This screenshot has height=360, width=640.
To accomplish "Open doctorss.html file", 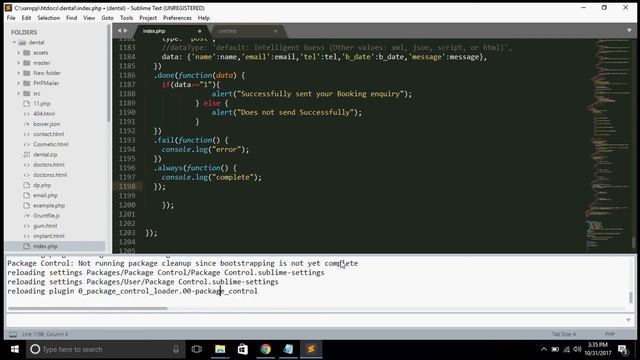I will pyautogui.click(x=50, y=175).
